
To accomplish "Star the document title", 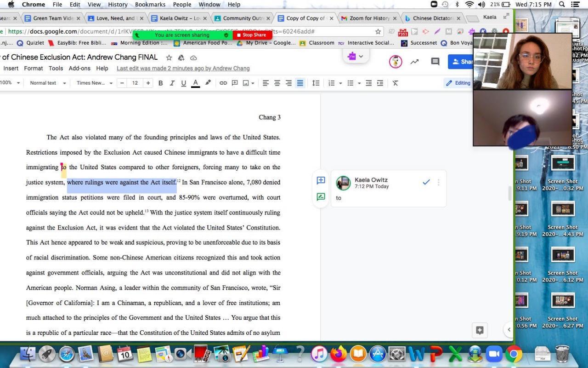I will click(x=169, y=58).
